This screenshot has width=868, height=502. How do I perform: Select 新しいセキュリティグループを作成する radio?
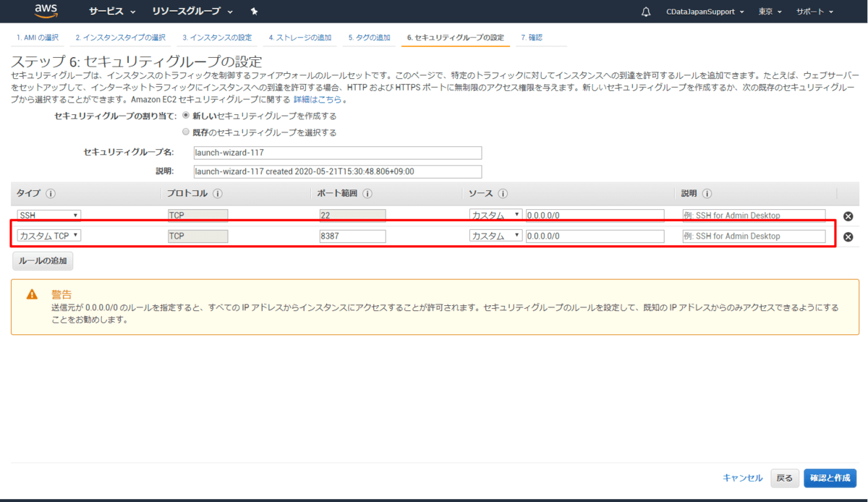[x=186, y=115]
